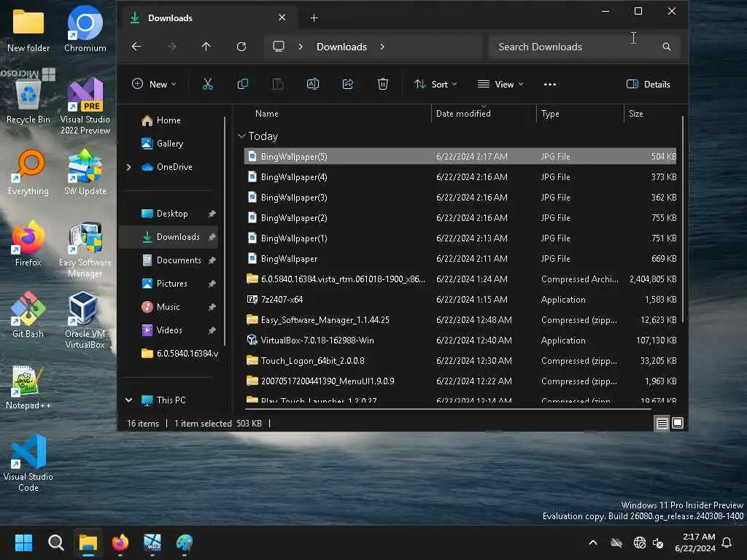Click the PC icon in address bar

(x=278, y=47)
